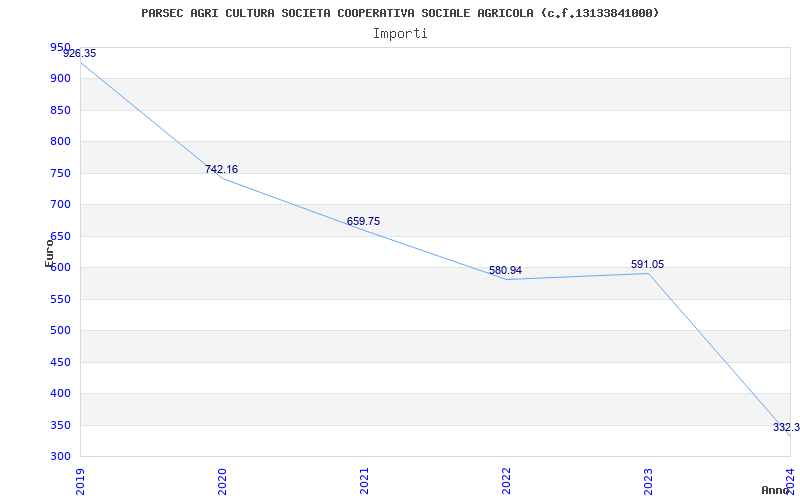Viewport: 800px width, 500px height.
Task: Click the 950 y-axis tick label
Action: tap(60, 47)
